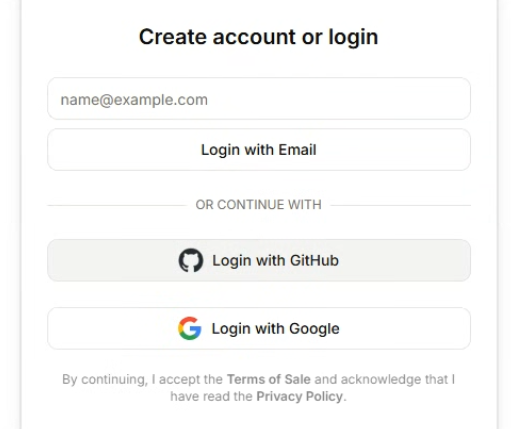The image size is (511, 429).
Task: Focus the name@example.com email field
Action: pos(259,99)
